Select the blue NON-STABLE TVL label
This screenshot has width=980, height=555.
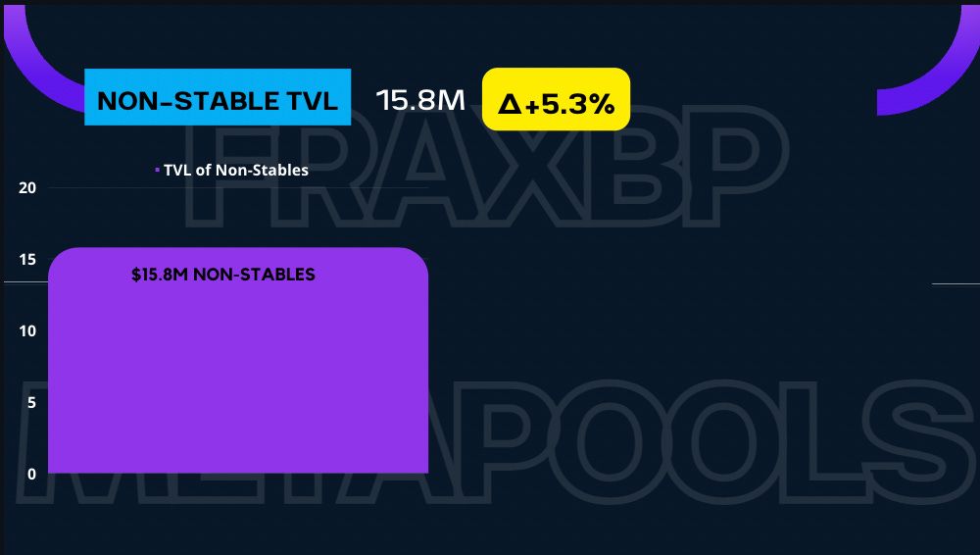click(x=218, y=98)
